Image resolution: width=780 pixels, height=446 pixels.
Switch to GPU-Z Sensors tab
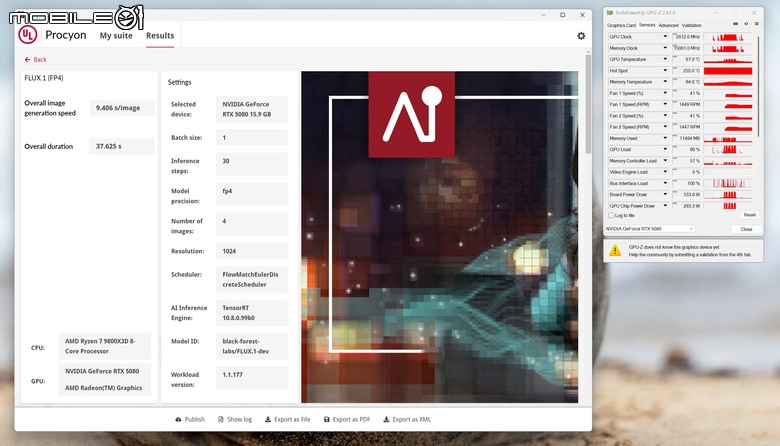tap(647, 25)
